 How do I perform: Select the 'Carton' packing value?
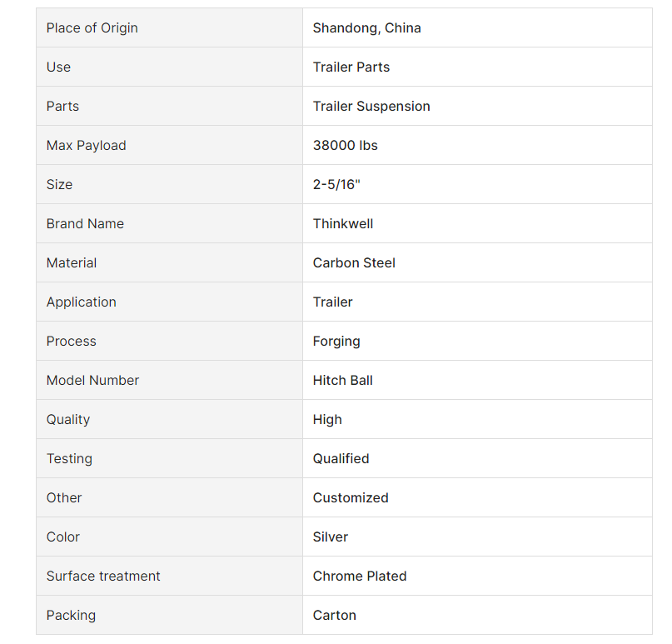point(334,616)
